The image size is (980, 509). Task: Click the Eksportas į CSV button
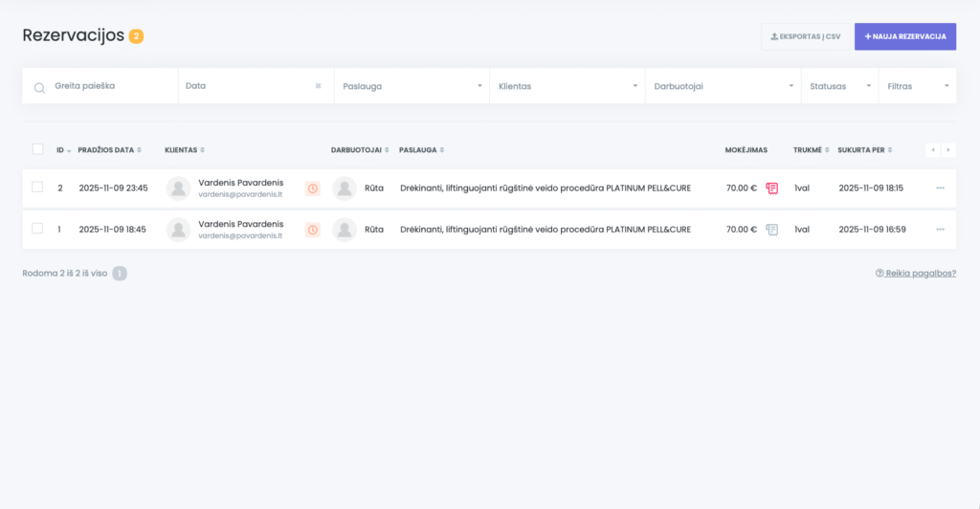coord(805,36)
